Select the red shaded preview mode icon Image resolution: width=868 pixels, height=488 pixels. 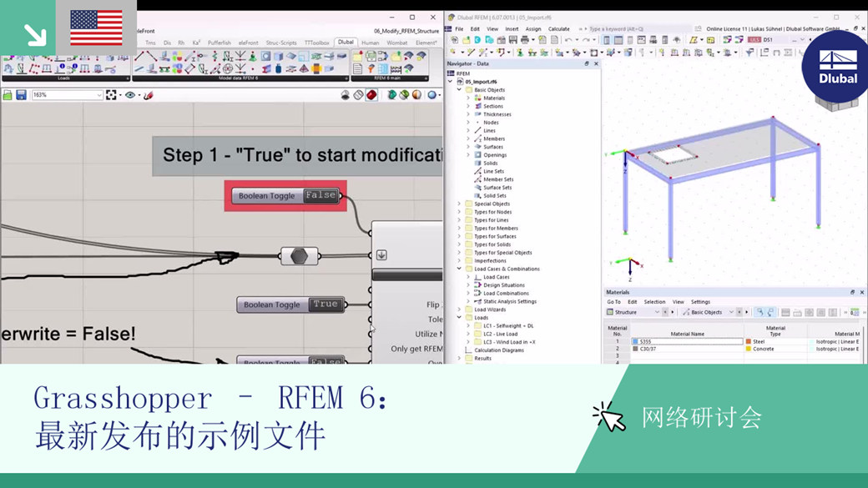coord(371,95)
